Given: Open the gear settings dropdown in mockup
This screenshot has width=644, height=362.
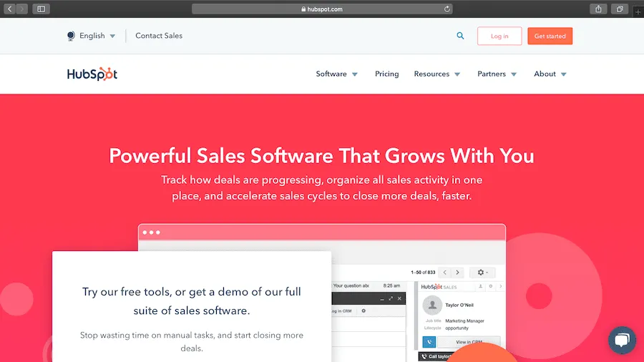Looking at the screenshot, I should coord(482,273).
